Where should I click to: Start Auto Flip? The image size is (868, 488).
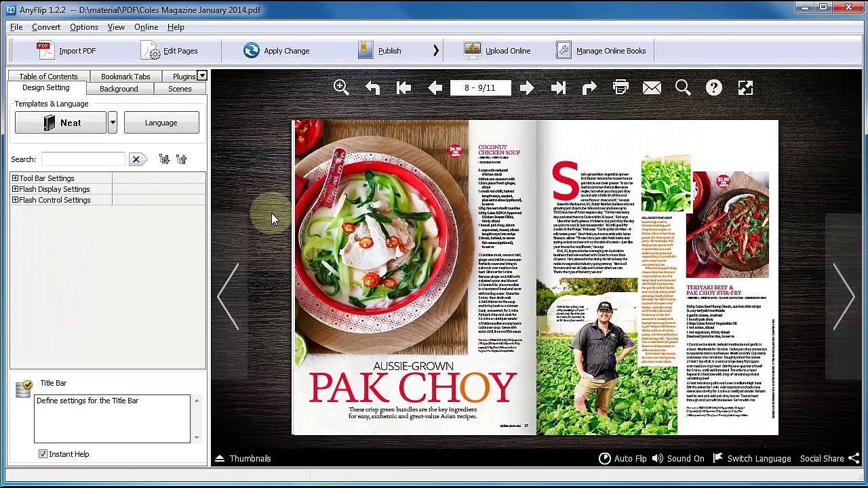pos(623,459)
